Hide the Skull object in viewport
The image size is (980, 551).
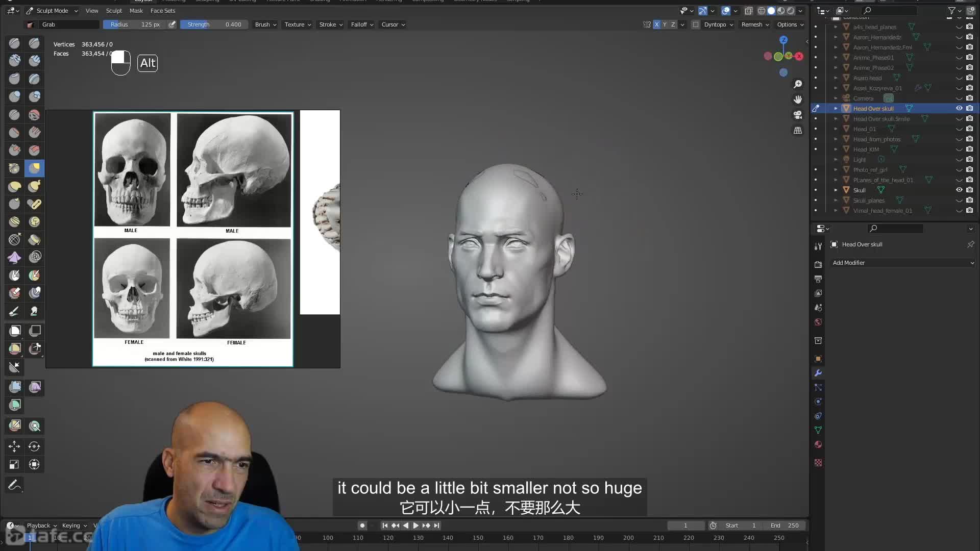point(959,190)
